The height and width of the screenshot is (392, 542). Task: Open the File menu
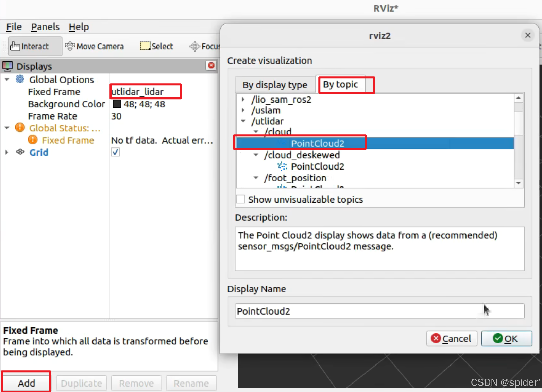click(14, 27)
